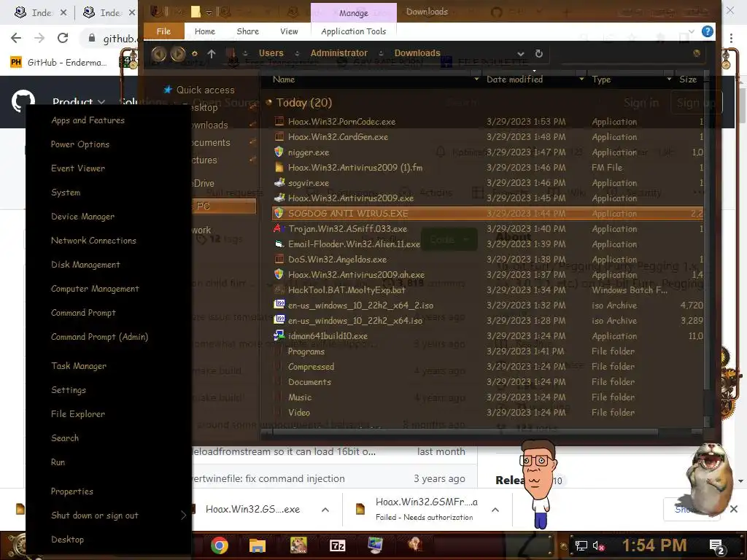Select Power Options menu entry
This screenshot has width=747, height=560.
(x=80, y=144)
